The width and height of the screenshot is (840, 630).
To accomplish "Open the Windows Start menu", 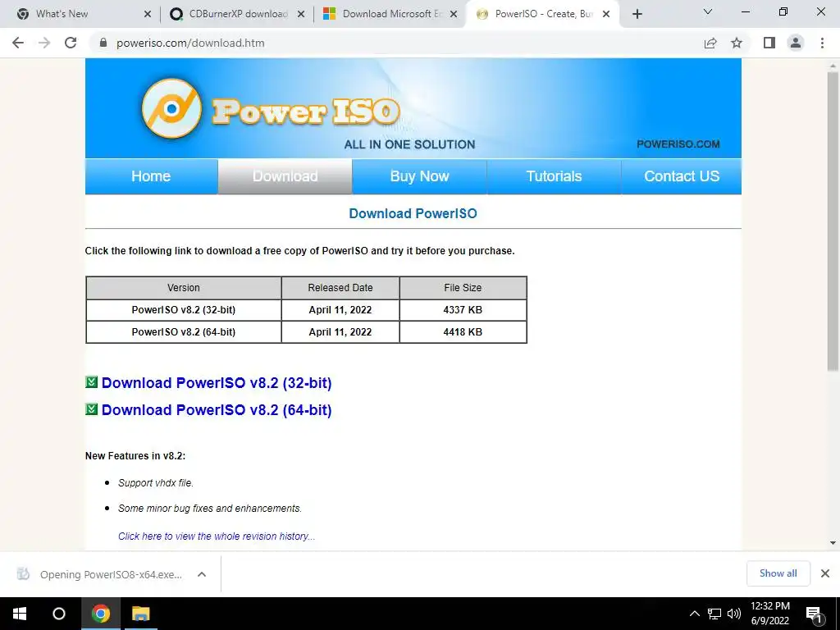I will tap(20, 614).
